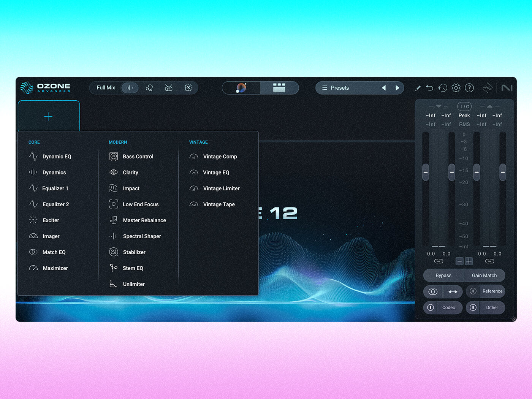Screen dimensions: 532x399
Task: Enable the Dither power toggle
Action: click(473, 307)
